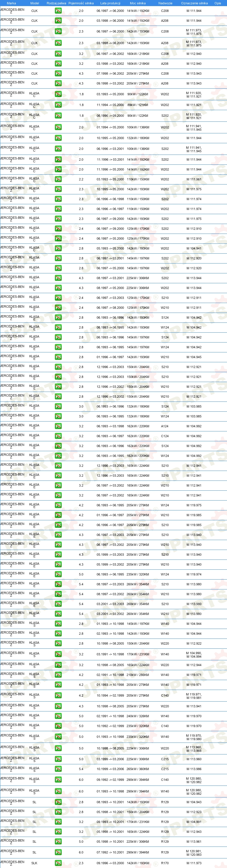Click the 'Moc silnika' column header
Screen dimensions: 227x868
pos(138,3)
